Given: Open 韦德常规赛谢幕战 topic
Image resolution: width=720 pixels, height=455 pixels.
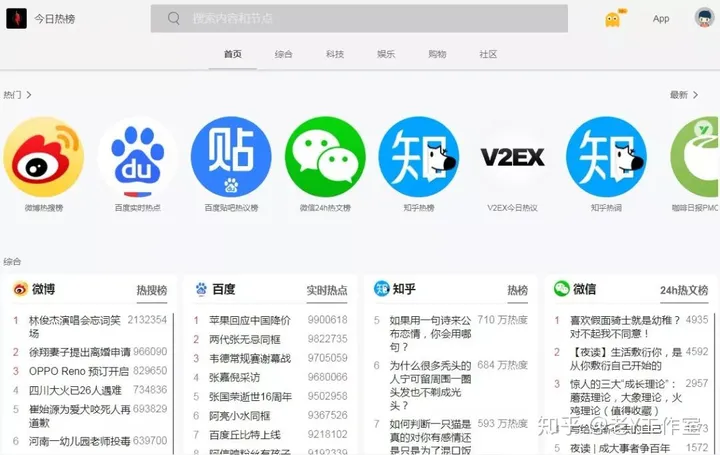Looking at the screenshot, I should [250, 358].
